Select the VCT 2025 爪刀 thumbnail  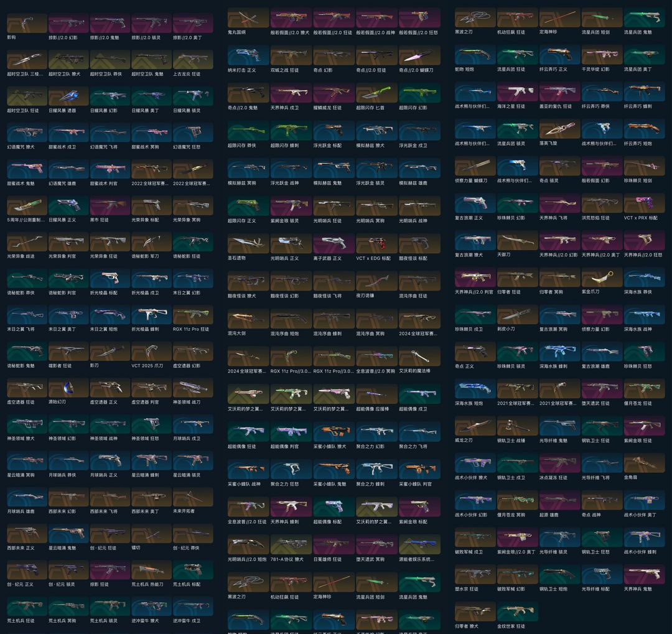coord(151,351)
